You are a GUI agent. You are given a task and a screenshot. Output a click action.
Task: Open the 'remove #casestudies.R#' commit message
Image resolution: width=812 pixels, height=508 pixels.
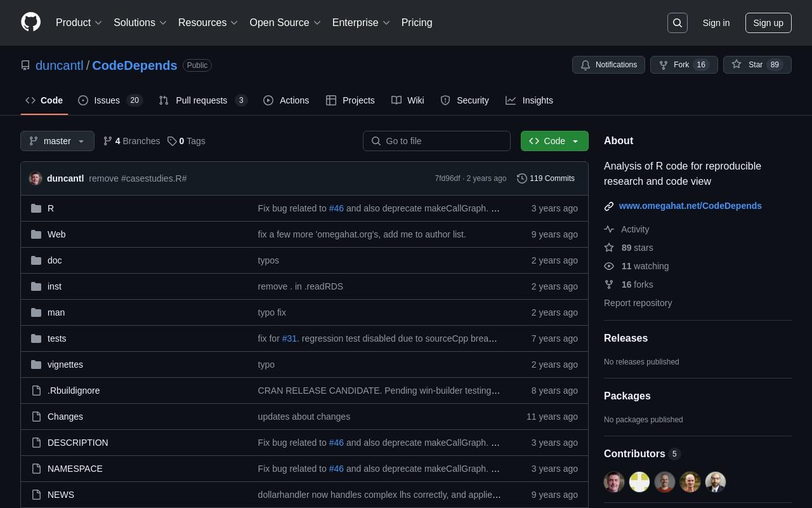coord(138,178)
